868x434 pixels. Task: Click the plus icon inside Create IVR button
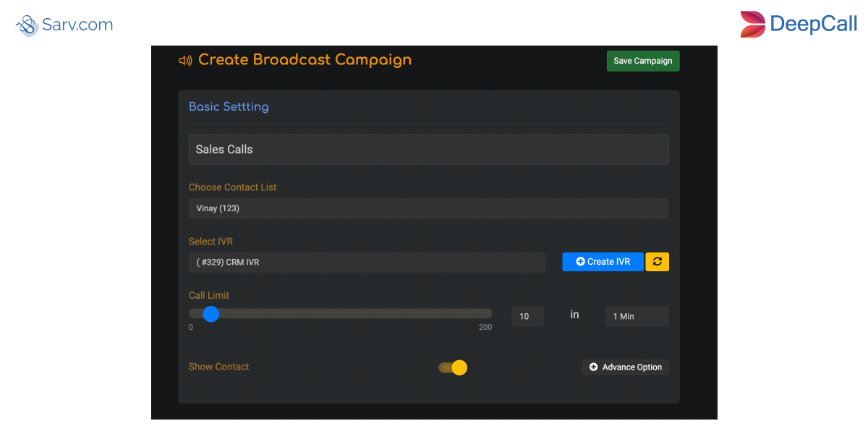(581, 262)
